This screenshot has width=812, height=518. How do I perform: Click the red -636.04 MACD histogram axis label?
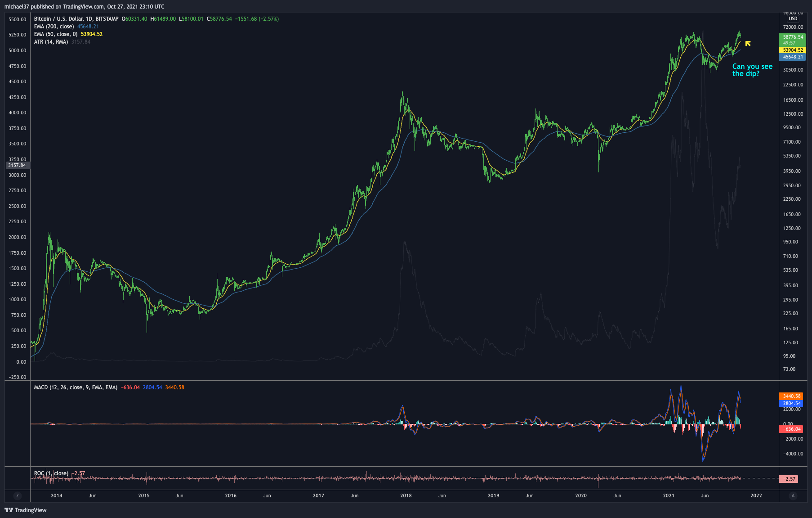pos(792,429)
